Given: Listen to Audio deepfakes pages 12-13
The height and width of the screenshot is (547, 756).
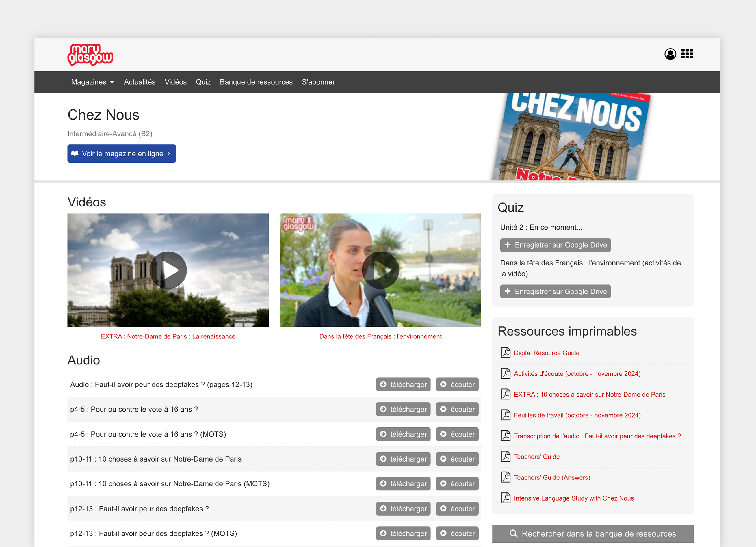Looking at the screenshot, I should coord(457,384).
